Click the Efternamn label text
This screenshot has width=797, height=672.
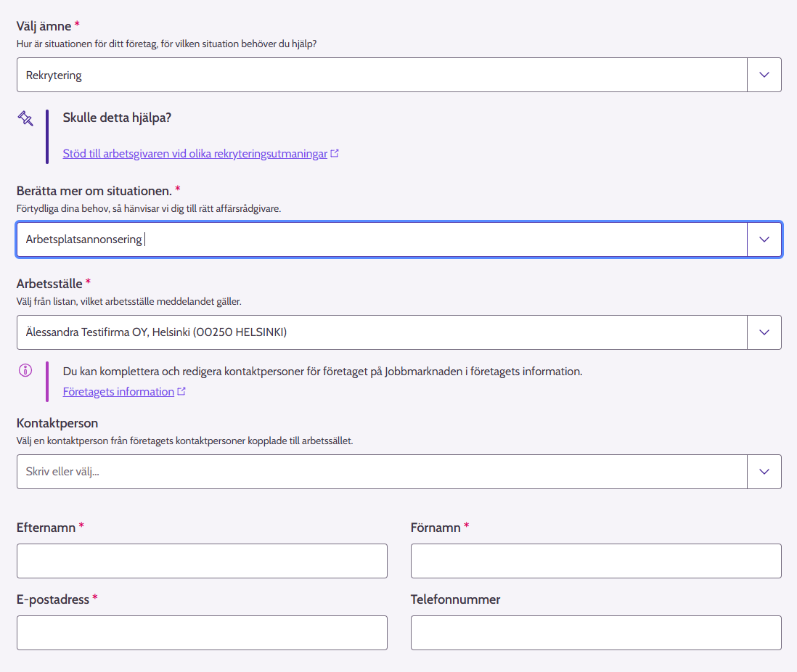(x=46, y=528)
